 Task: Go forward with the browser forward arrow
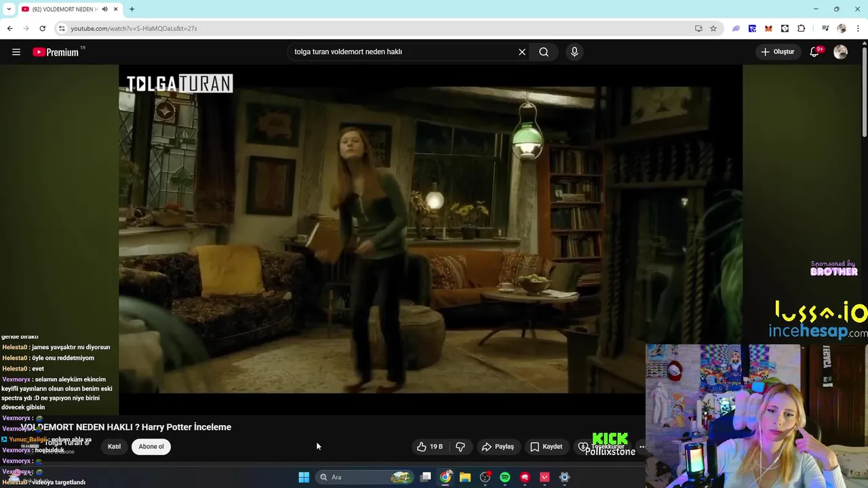[x=26, y=28]
